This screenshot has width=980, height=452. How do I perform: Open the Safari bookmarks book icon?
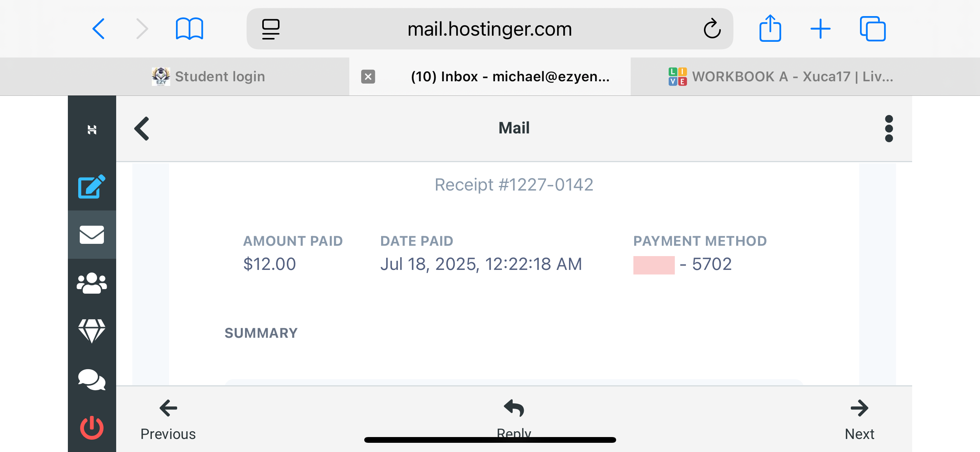[x=189, y=29]
